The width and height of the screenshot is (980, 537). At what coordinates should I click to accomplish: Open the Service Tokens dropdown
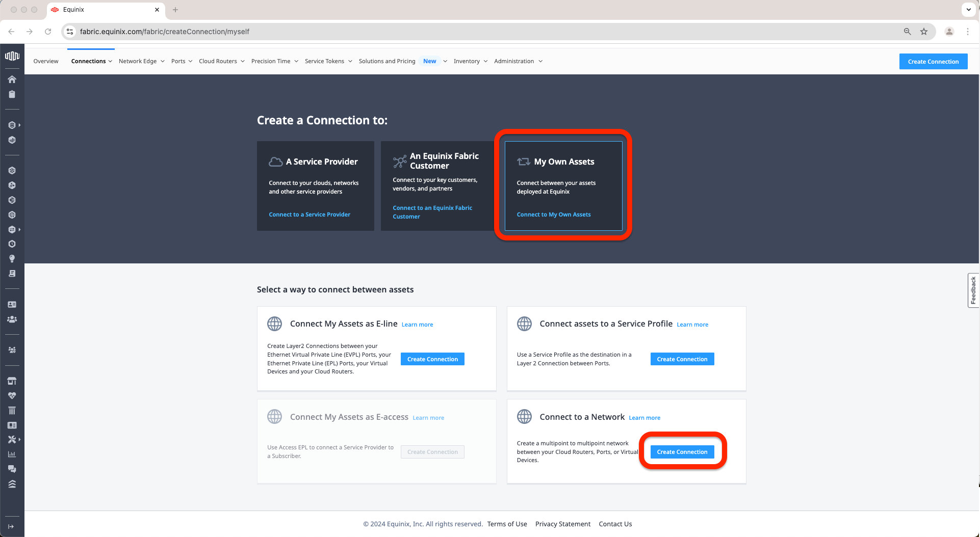point(329,61)
